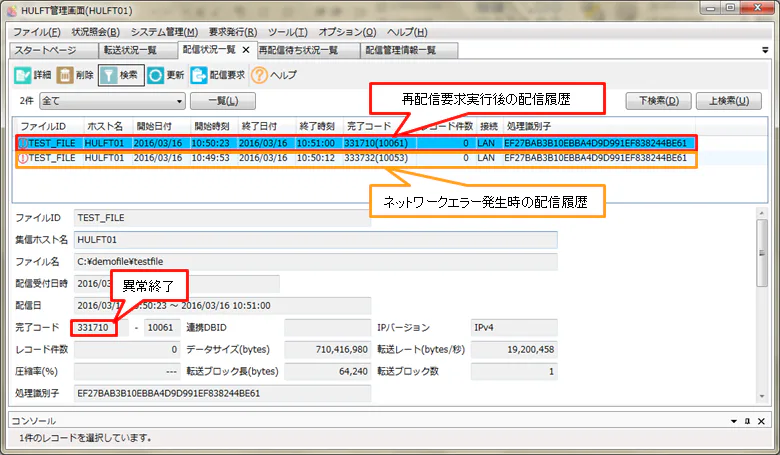The height and width of the screenshot is (455, 780).
Task: Pin the コンソール panel
Action: tap(747, 421)
